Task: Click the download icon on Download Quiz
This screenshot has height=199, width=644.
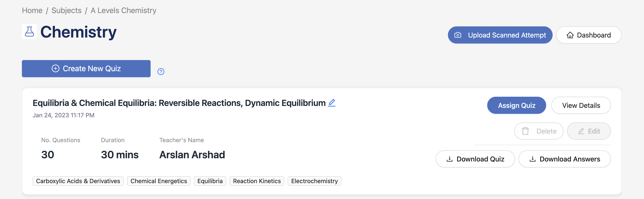Action: [450, 159]
